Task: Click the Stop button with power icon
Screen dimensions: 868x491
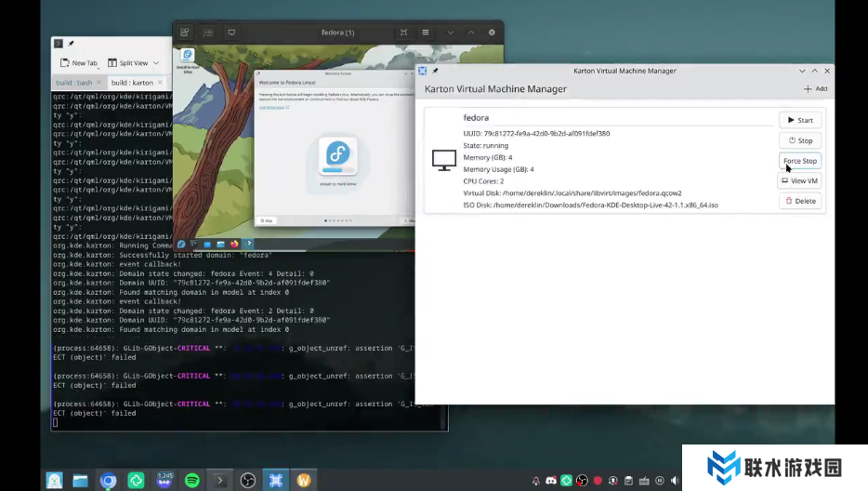Action: pos(799,140)
